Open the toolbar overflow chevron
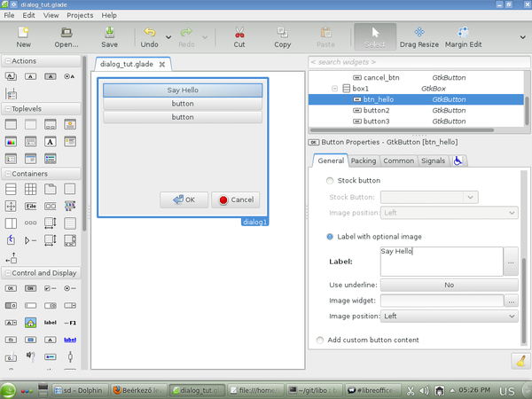Viewport: 532px width, 399px height. point(523,37)
